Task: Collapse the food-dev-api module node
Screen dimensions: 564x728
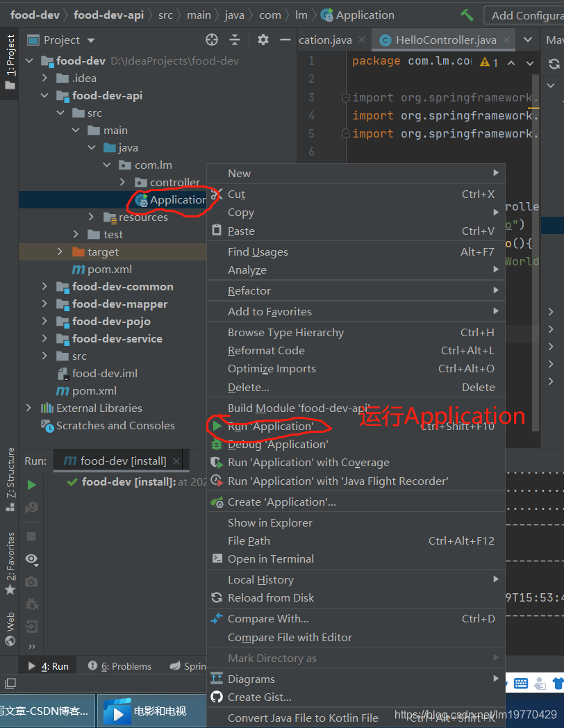Action: click(x=44, y=95)
